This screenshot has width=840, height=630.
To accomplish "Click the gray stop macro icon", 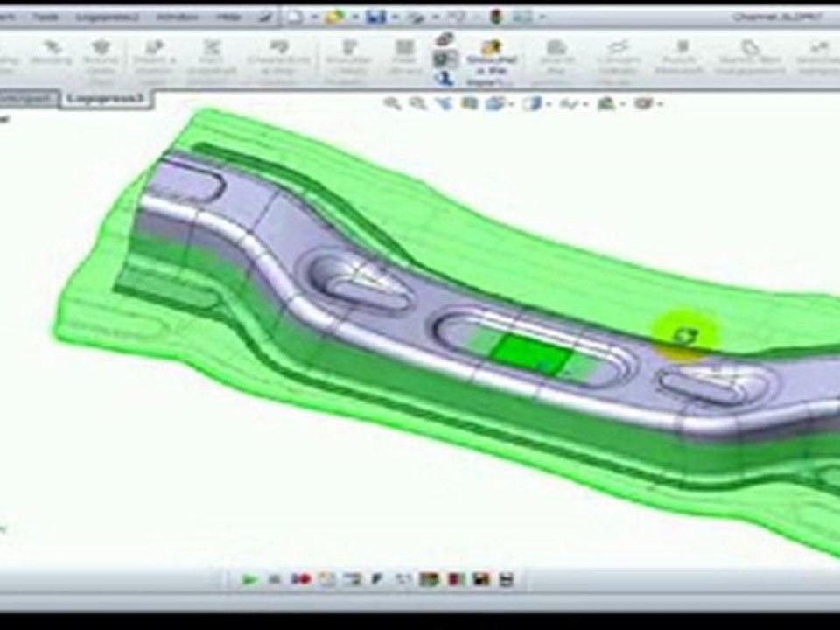I will pyautogui.click(x=274, y=579).
